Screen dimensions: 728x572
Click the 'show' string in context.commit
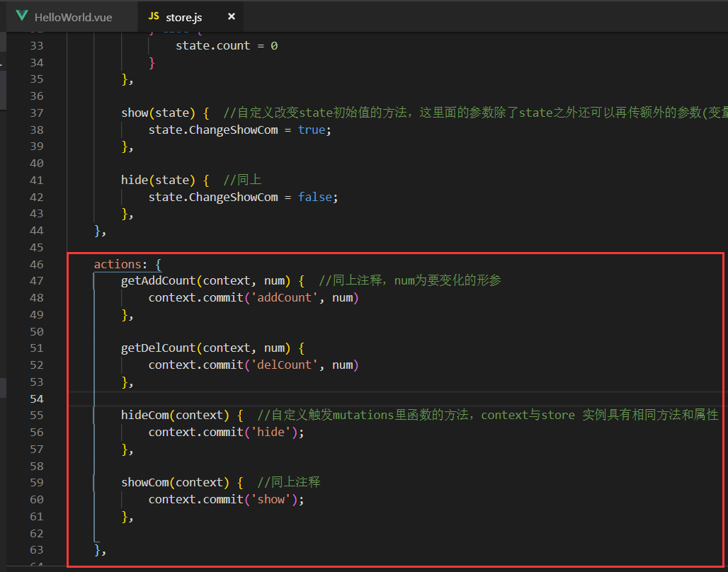[271, 500]
